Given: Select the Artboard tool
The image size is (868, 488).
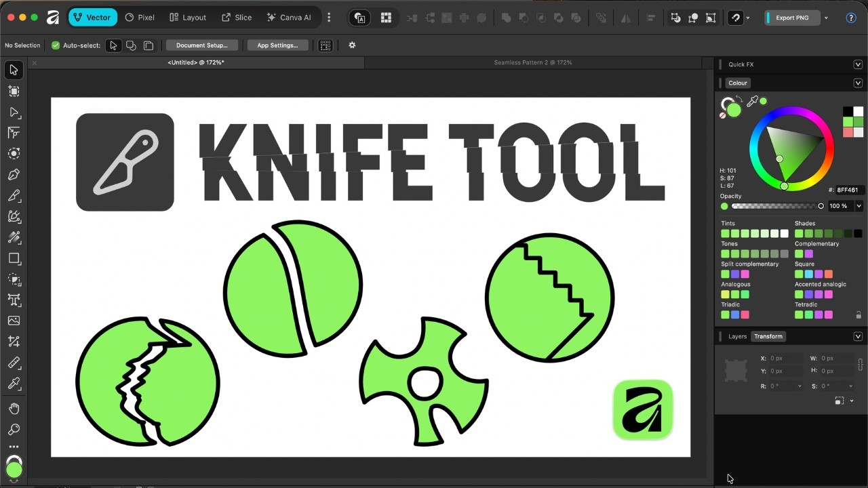Looking at the screenshot, I should coord(14,91).
